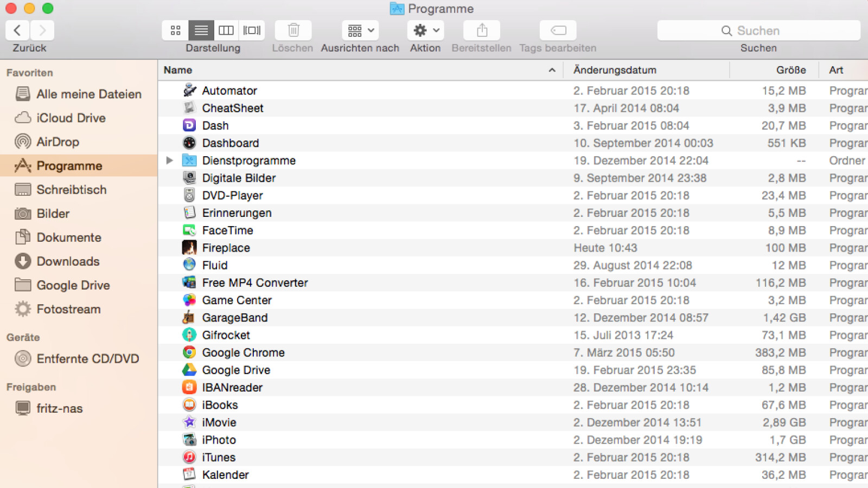Click the iMovie app icon

coord(189,422)
